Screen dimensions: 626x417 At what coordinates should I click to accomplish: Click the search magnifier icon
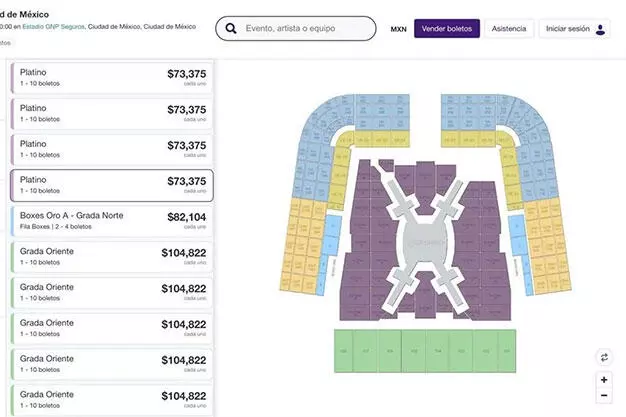[x=232, y=29]
